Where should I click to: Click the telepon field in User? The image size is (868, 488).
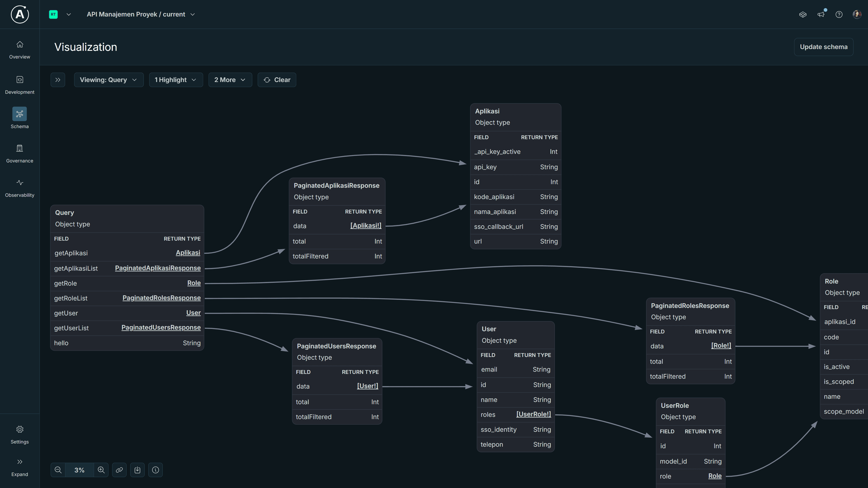[492, 445]
